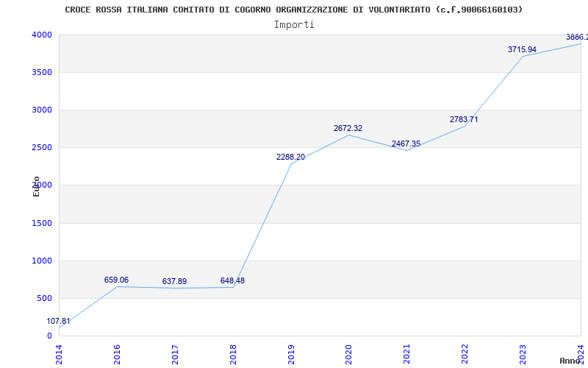Image resolution: width=588 pixels, height=368 pixels.
Task: Click the 2017 x-axis tick label
Action: pyautogui.click(x=176, y=353)
